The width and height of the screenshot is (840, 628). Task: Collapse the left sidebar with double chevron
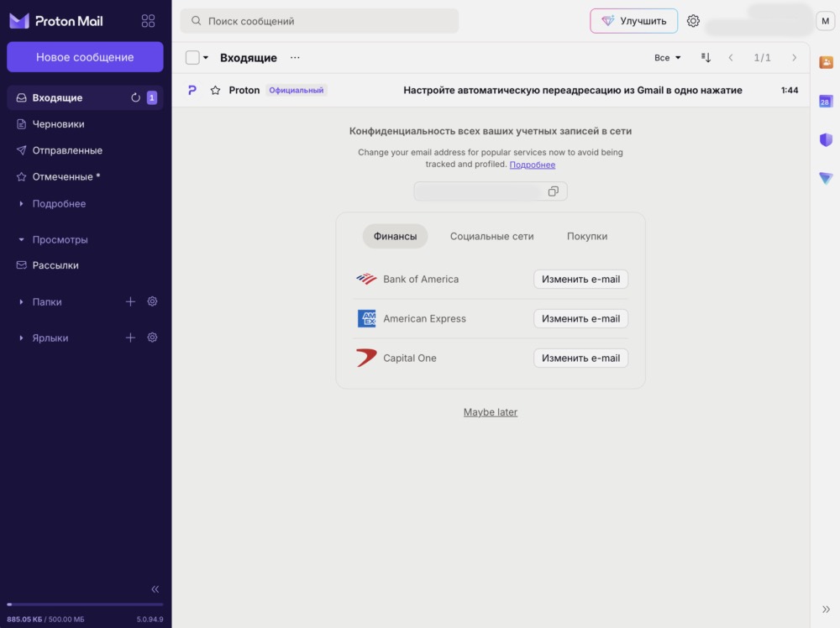155,589
